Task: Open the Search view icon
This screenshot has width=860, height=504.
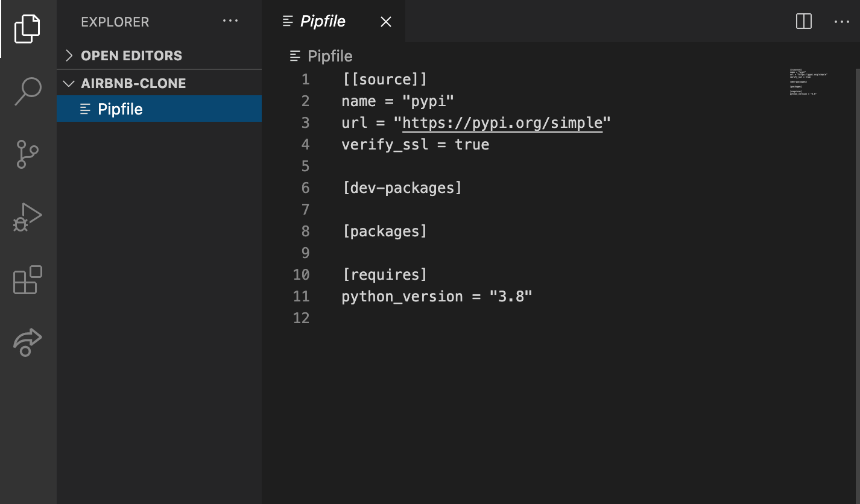Action: (28, 91)
